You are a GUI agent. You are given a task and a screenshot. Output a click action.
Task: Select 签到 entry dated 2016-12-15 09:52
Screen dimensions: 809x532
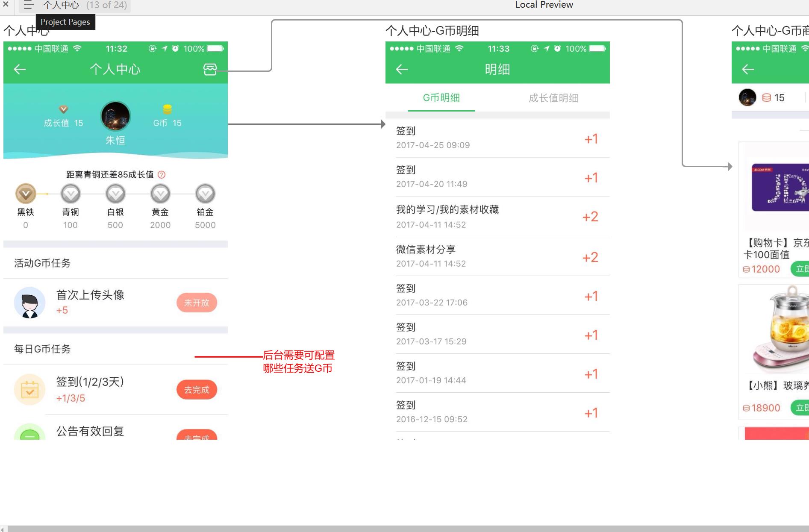[x=497, y=412]
